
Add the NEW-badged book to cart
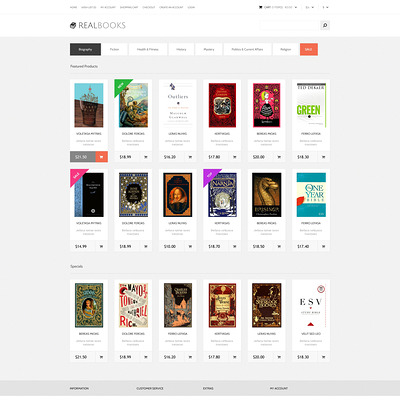(x=146, y=157)
